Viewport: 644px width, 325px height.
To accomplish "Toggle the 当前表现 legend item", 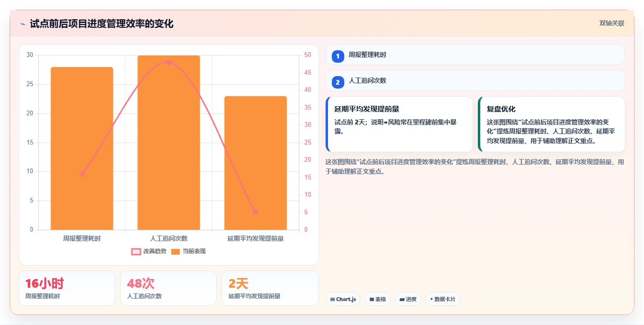I will 189,251.
